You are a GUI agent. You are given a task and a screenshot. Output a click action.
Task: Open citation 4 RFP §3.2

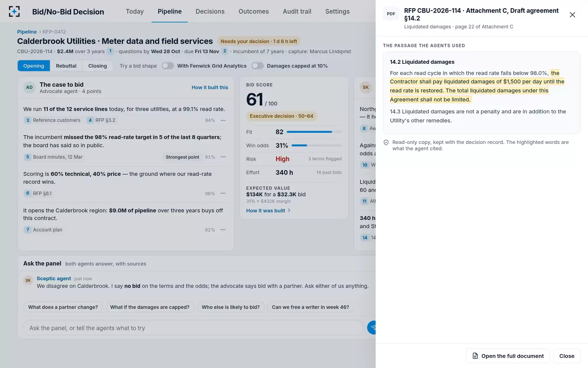(101, 120)
